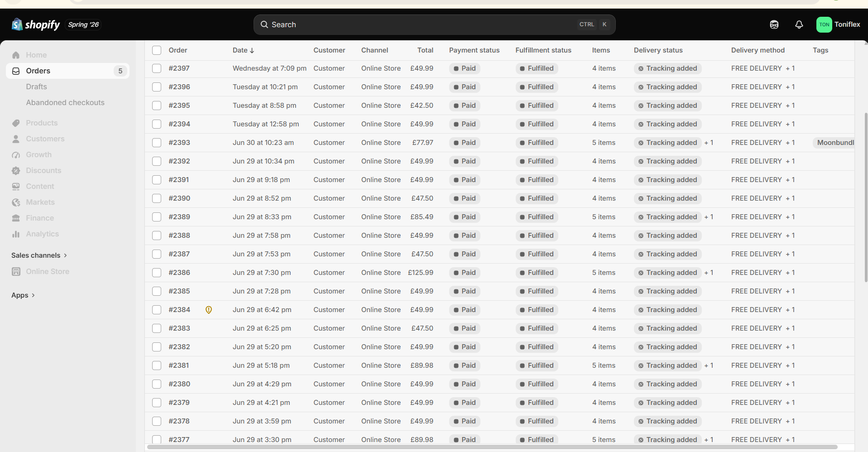Click the vertical page scrollbar
The height and width of the screenshot is (452, 868).
pyautogui.click(x=866, y=197)
